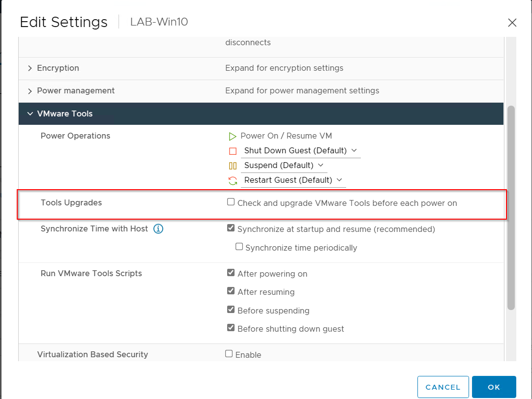Enable Synchronize time periodically
The height and width of the screenshot is (399, 532).
click(x=239, y=246)
